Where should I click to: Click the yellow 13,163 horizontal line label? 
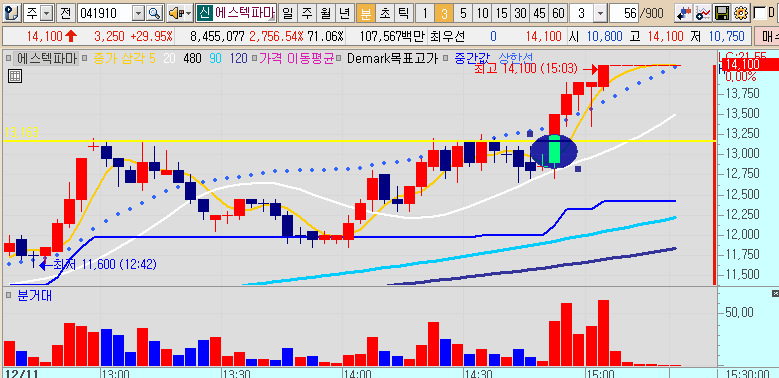(x=22, y=133)
